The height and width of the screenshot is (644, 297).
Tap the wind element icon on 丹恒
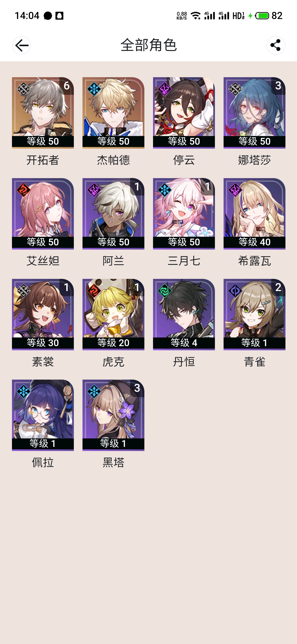(x=164, y=290)
